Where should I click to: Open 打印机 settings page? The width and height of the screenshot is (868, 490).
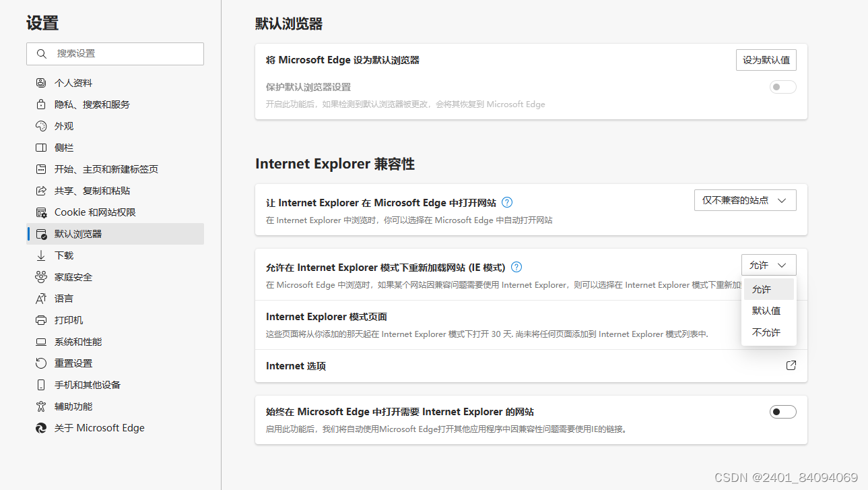coord(115,320)
